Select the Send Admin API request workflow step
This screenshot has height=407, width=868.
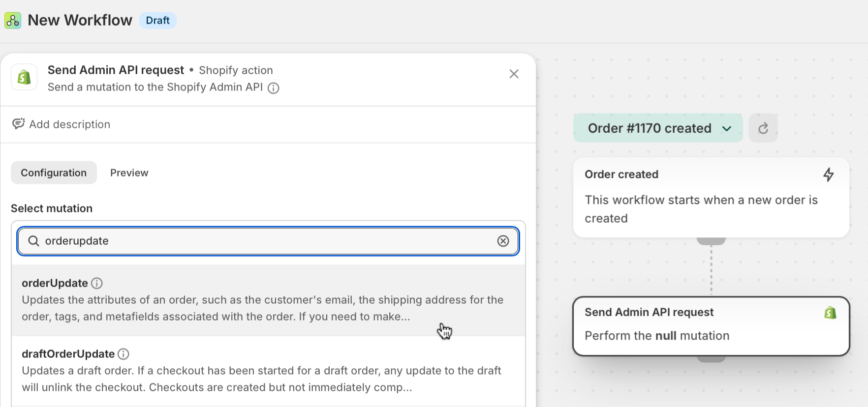point(711,326)
